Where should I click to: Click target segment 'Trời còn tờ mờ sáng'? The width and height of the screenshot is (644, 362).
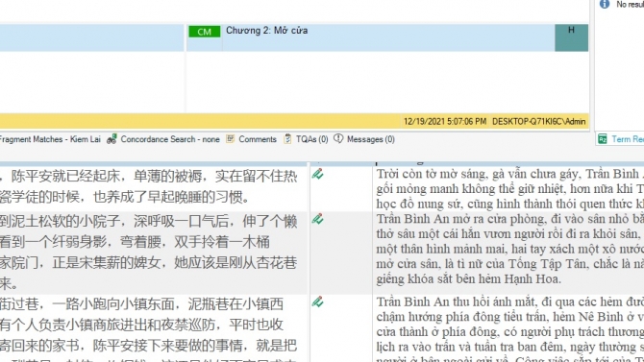[x=509, y=189]
